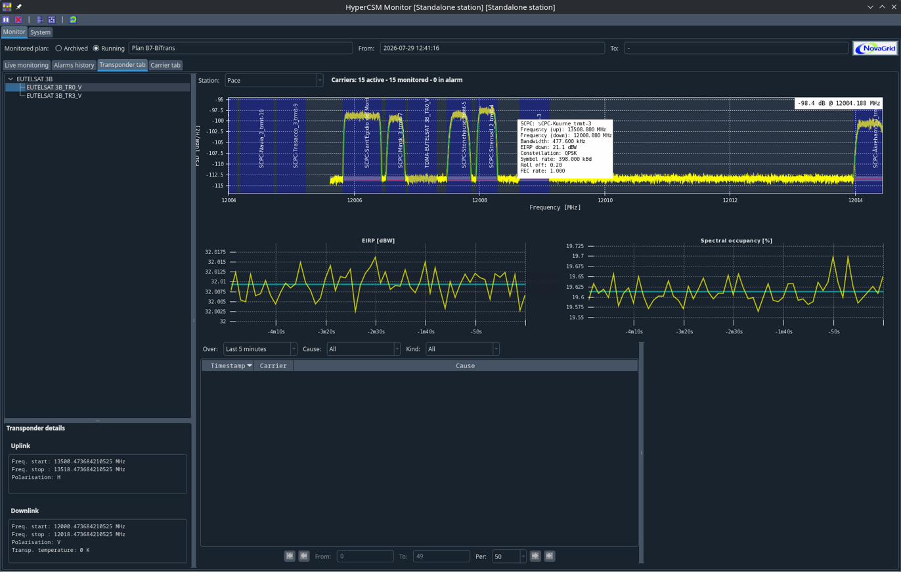901x588 pixels.
Task: Open the Per page dropdown showing 50
Action: click(x=510, y=556)
